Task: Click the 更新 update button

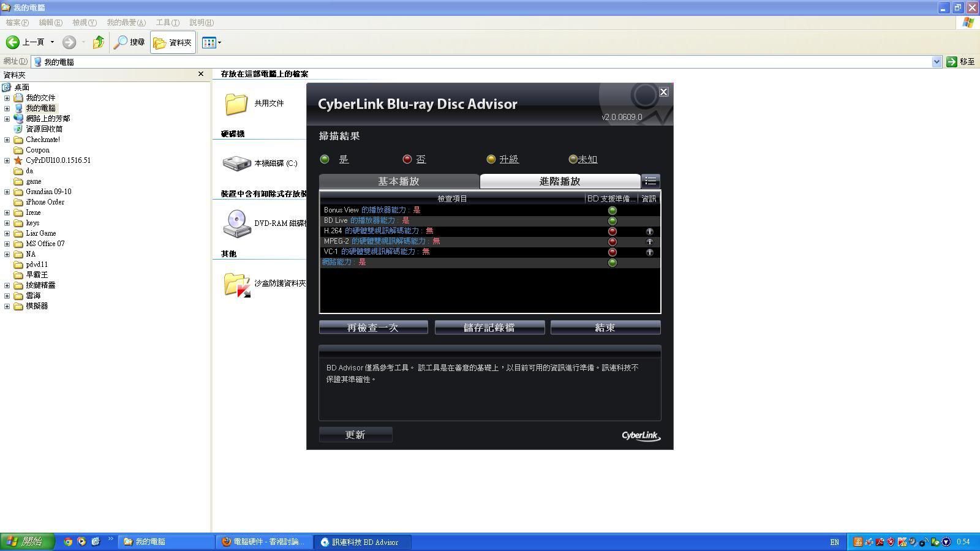Action: pos(355,435)
